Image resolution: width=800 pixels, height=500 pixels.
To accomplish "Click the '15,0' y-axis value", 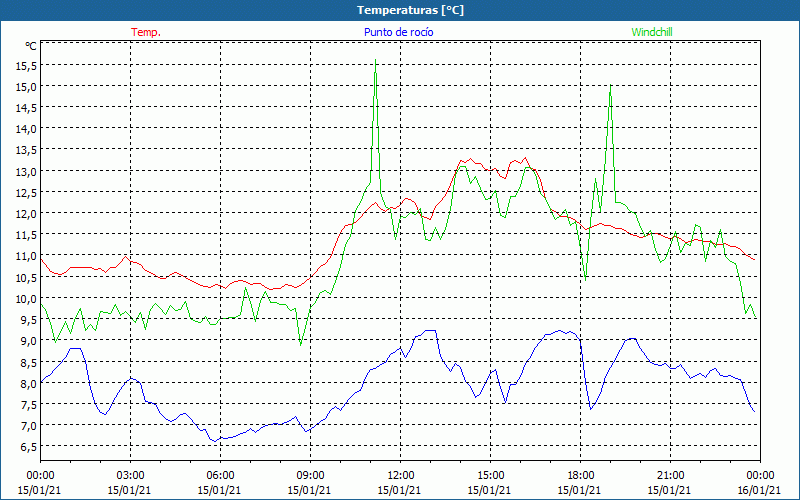I will coord(26,87).
